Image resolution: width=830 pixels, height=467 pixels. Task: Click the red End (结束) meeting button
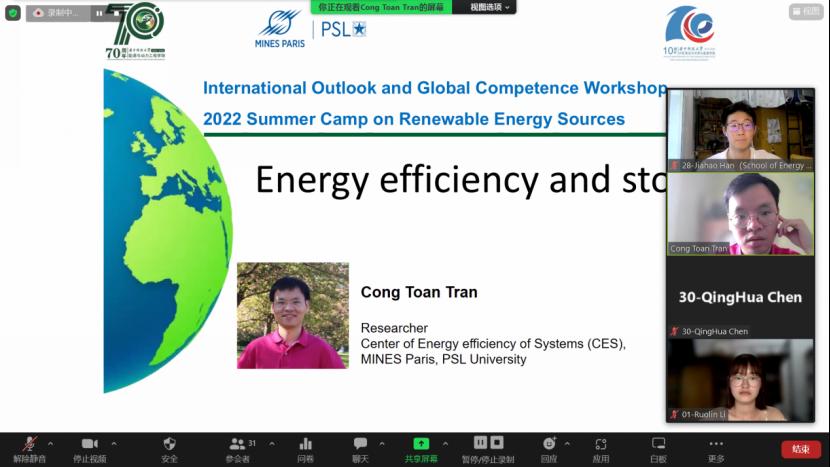[800, 449]
